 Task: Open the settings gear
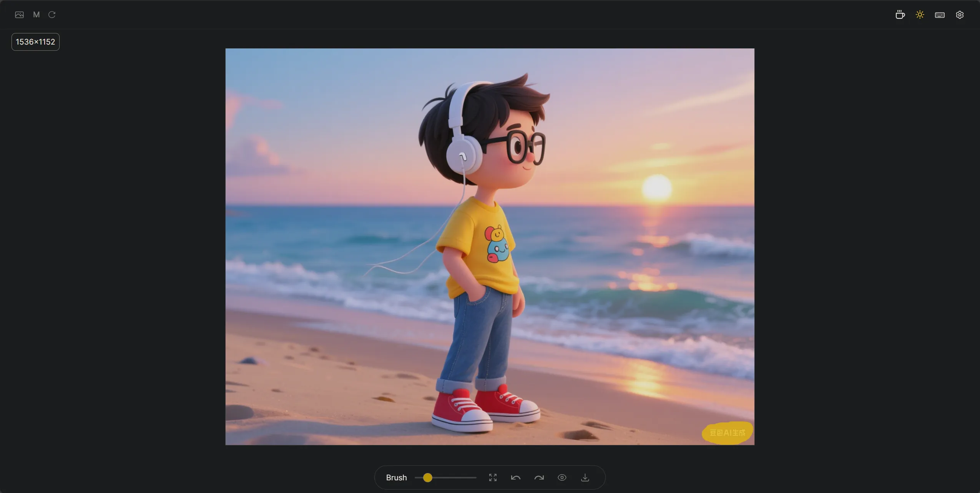tap(960, 15)
